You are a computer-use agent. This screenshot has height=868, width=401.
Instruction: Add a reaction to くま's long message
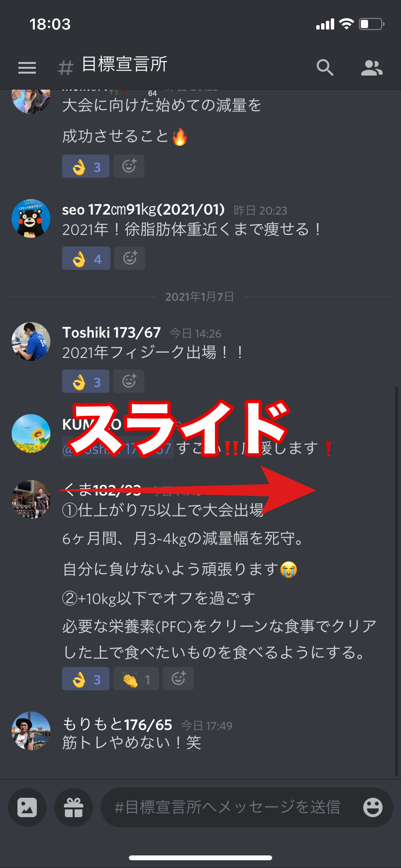pyautogui.click(x=178, y=679)
